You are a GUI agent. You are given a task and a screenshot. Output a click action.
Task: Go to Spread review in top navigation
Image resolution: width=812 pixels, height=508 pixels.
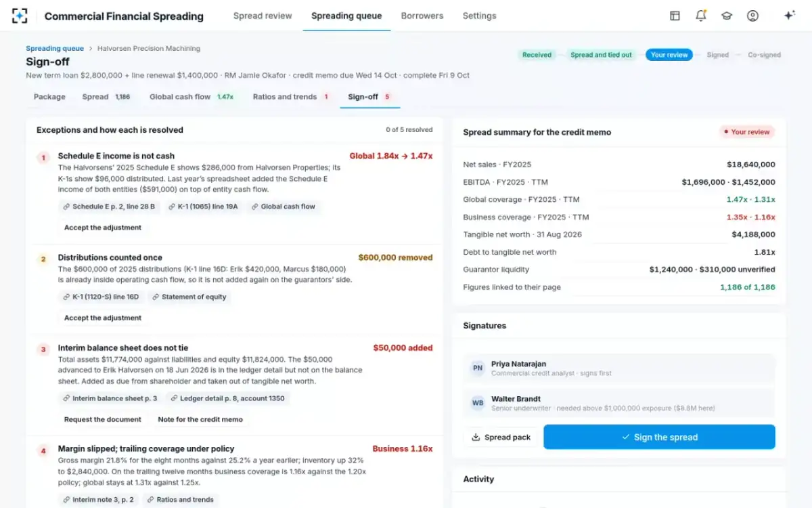click(263, 16)
